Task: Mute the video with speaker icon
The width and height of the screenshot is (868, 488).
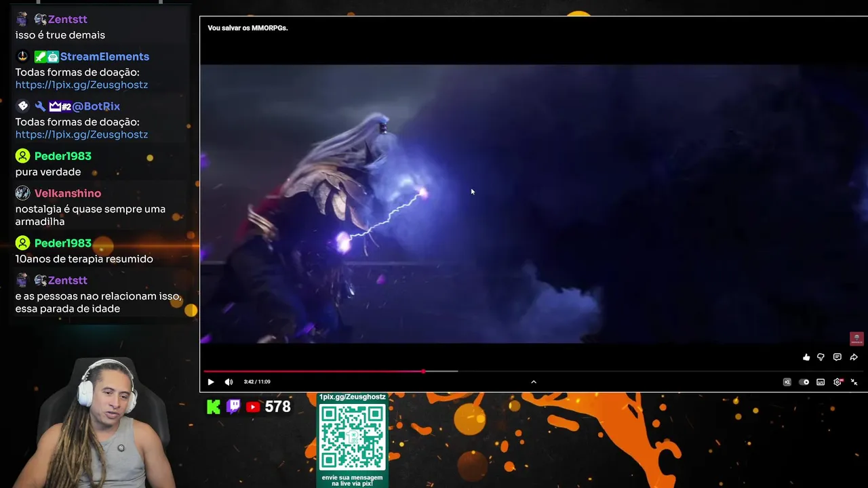Action: tap(229, 382)
